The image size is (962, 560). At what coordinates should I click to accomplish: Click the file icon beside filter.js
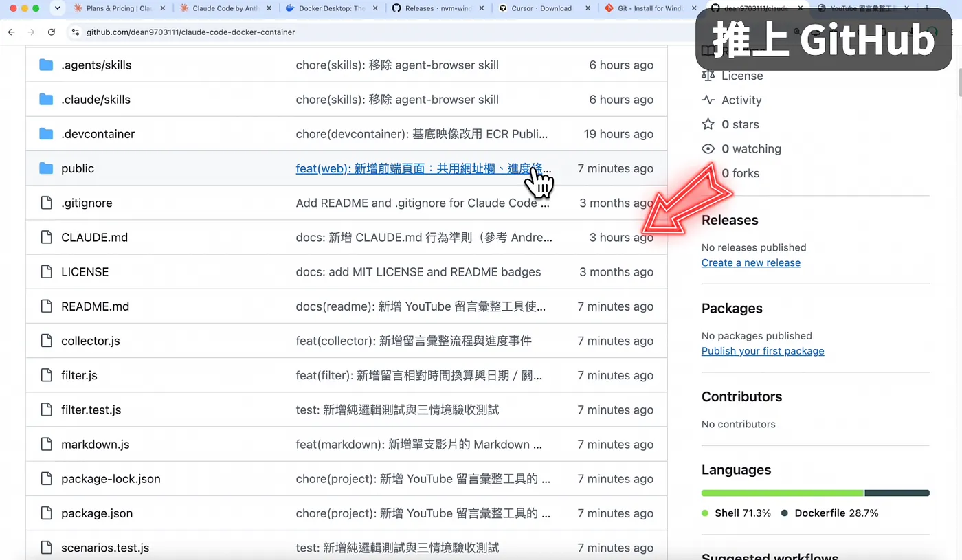coord(46,375)
